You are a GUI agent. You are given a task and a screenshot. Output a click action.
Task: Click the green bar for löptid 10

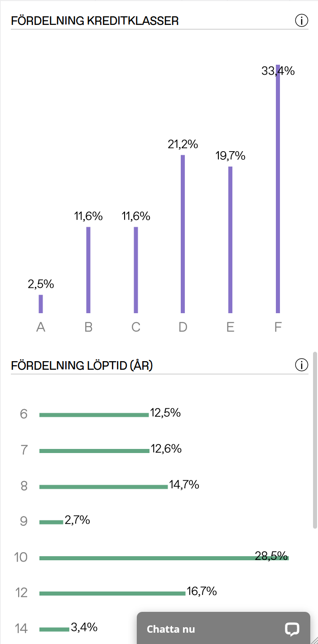(163, 557)
